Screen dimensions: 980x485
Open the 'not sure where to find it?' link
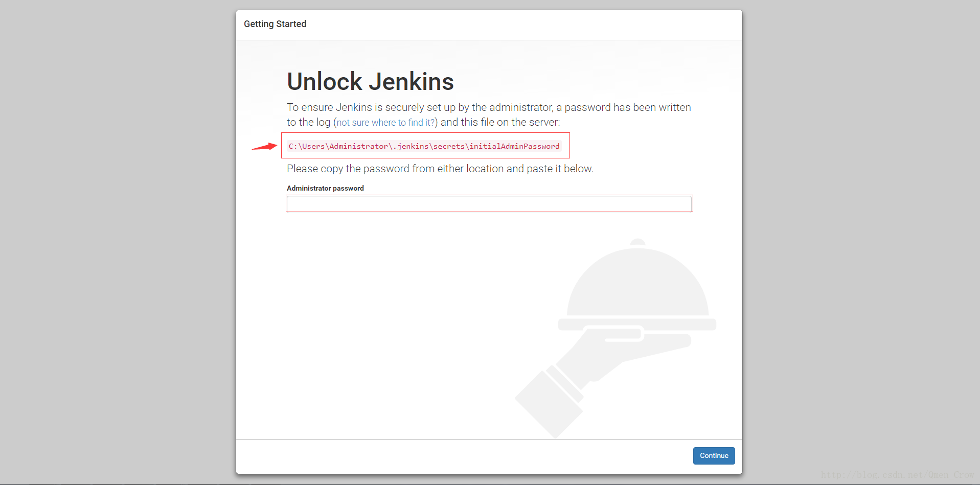(385, 123)
